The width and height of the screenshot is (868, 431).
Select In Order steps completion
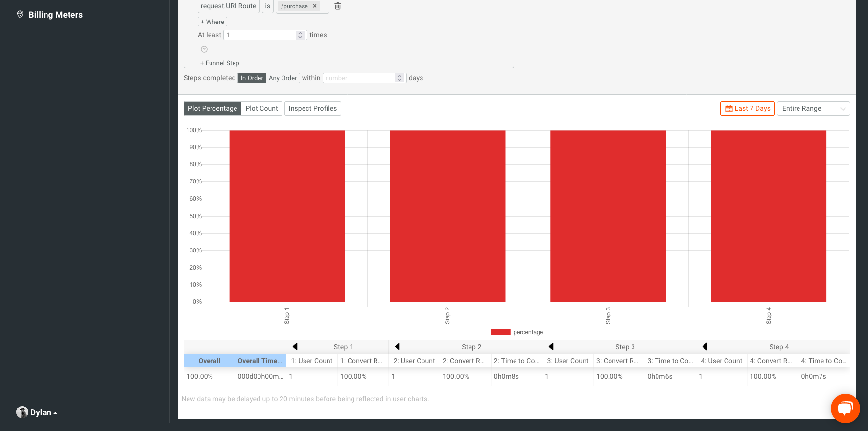(252, 78)
